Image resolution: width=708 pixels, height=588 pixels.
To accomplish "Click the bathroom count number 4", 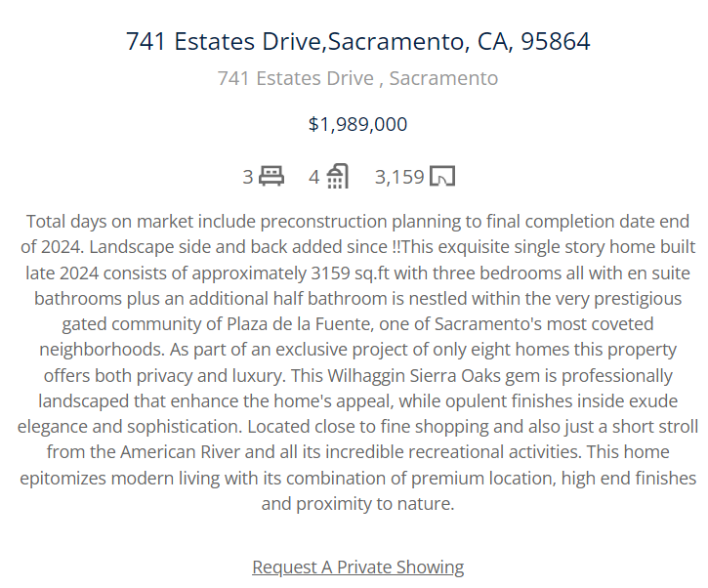I will pyautogui.click(x=313, y=177).
